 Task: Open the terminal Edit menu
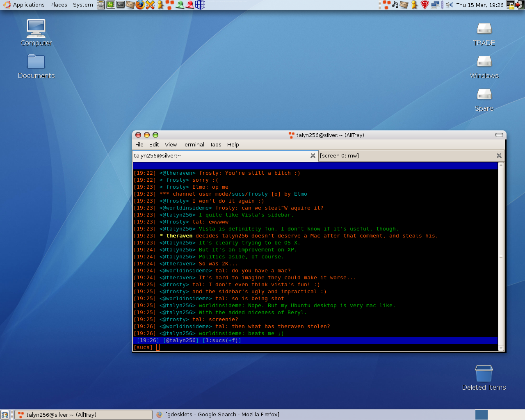pyautogui.click(x=154, y=145)
